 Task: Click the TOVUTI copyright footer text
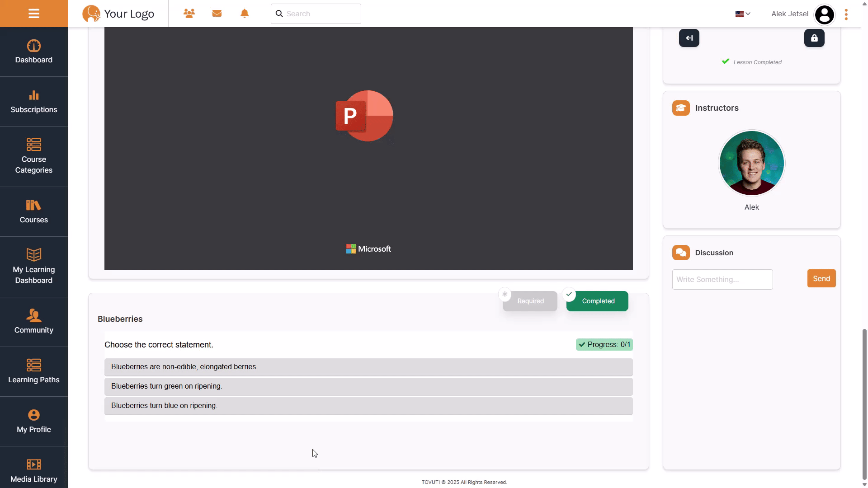(464, 482)
